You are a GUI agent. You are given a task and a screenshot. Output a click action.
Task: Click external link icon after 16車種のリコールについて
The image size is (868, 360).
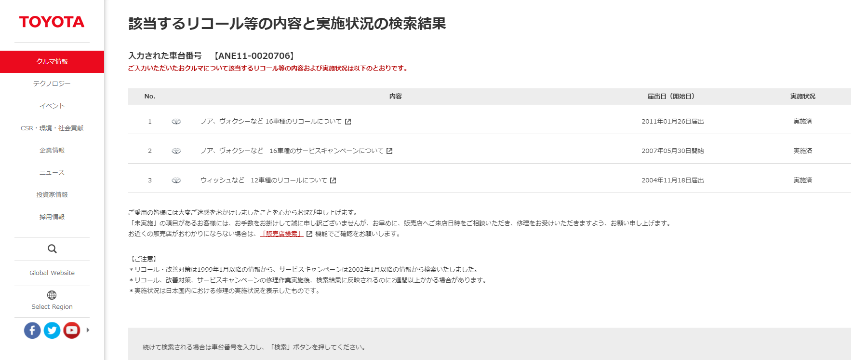pos(348,122)
